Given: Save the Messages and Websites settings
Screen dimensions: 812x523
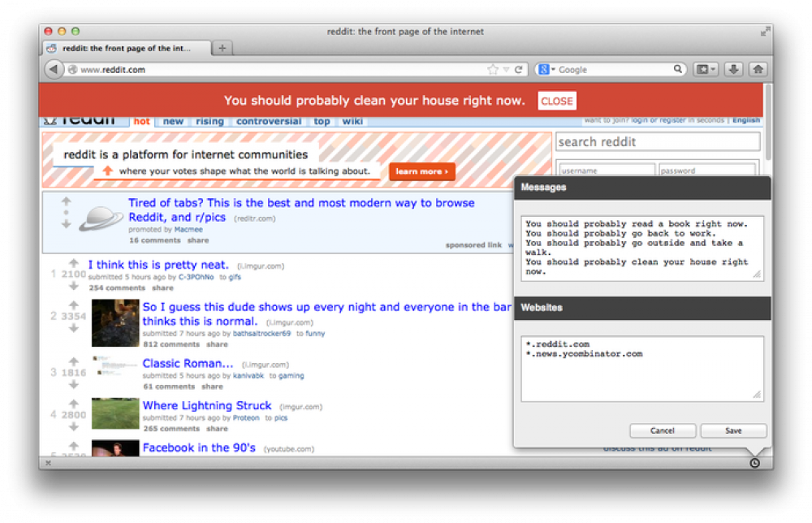Looking at the screenshot, I should [733, 431].
